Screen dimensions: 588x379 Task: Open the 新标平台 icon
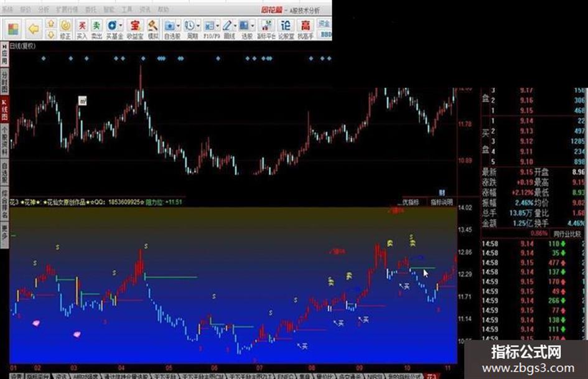[x=267, y=30]
